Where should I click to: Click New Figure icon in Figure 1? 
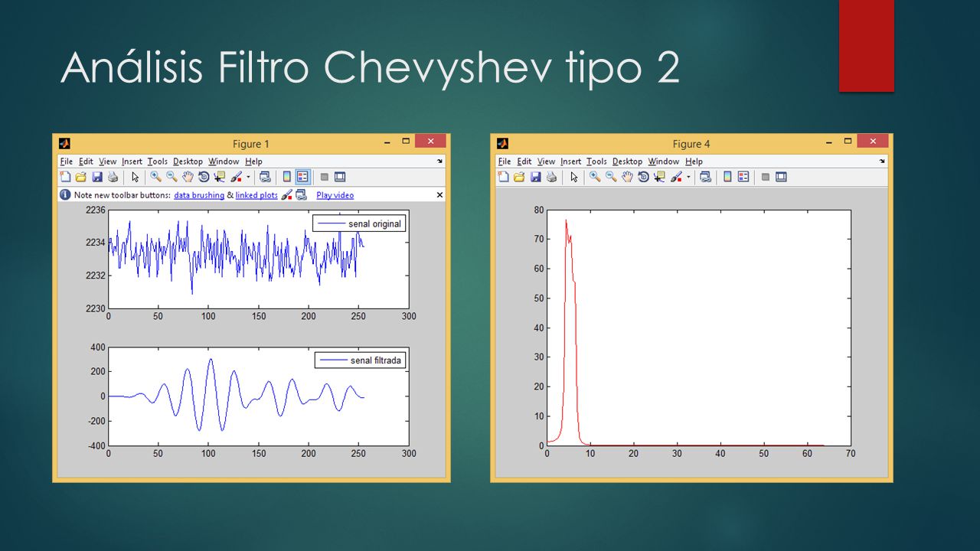pyautogui.click(x=65, y=177)
